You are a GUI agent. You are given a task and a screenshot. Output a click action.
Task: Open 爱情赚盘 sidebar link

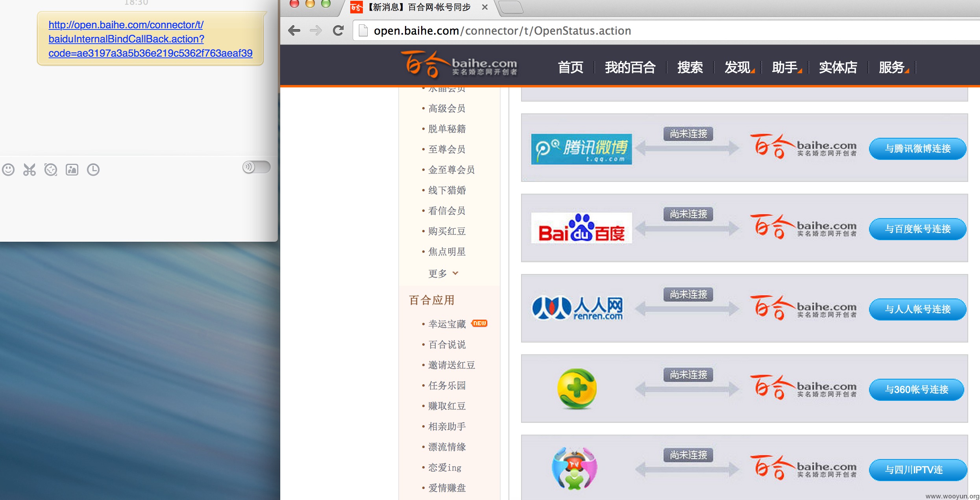click(x=447, y=488)
